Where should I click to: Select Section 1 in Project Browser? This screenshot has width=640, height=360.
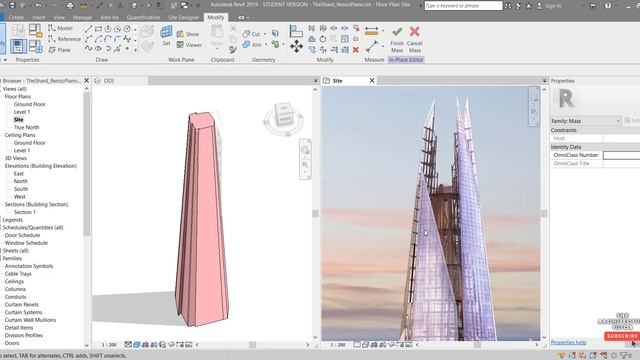(24, 212)
